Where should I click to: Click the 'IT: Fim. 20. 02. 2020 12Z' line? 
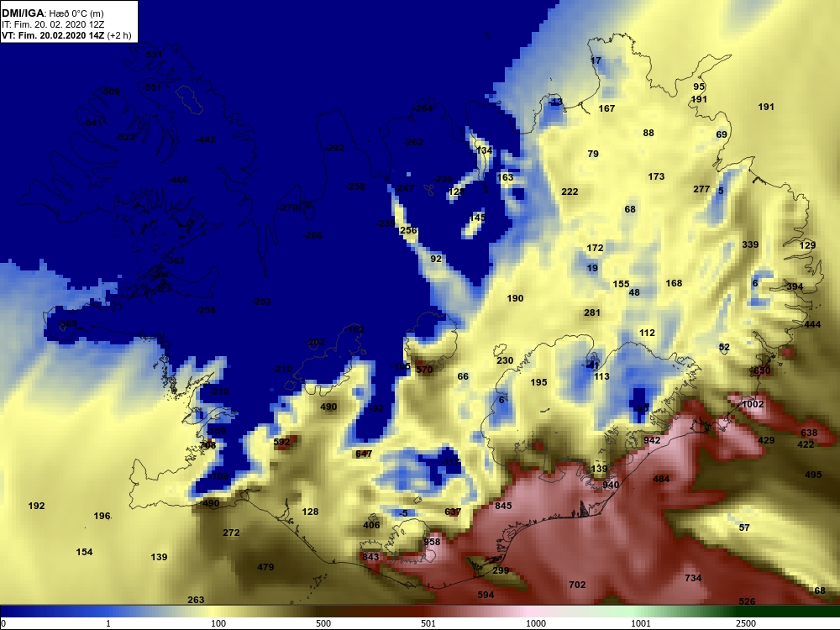(x=54, y=24)
